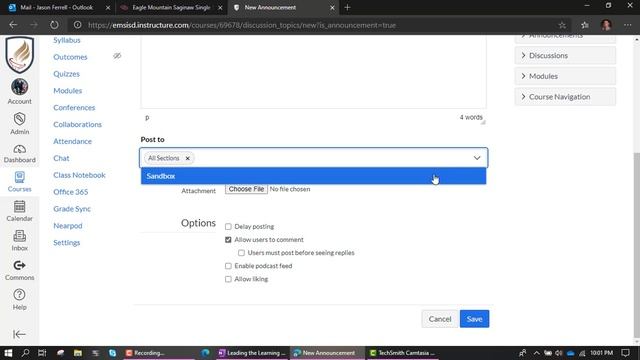Open browser settings and more menu

[628, 25]
